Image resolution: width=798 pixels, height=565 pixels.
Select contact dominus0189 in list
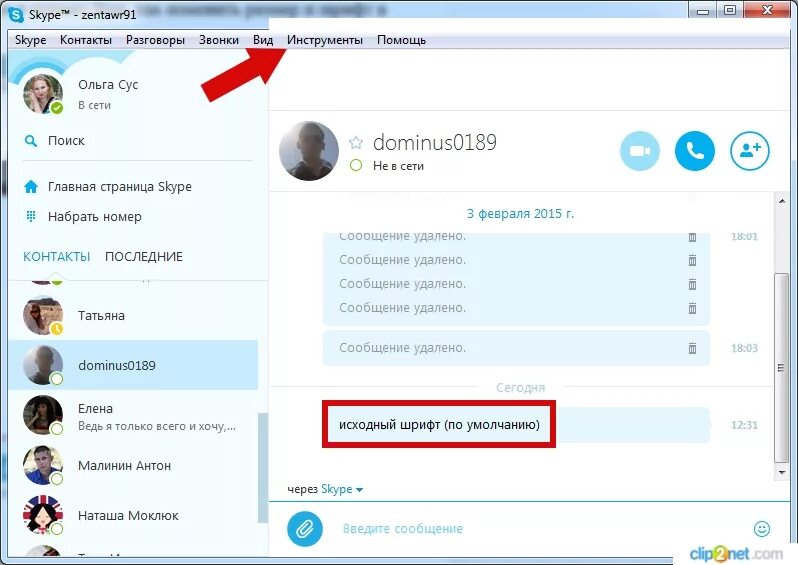[x=133, y=365]
